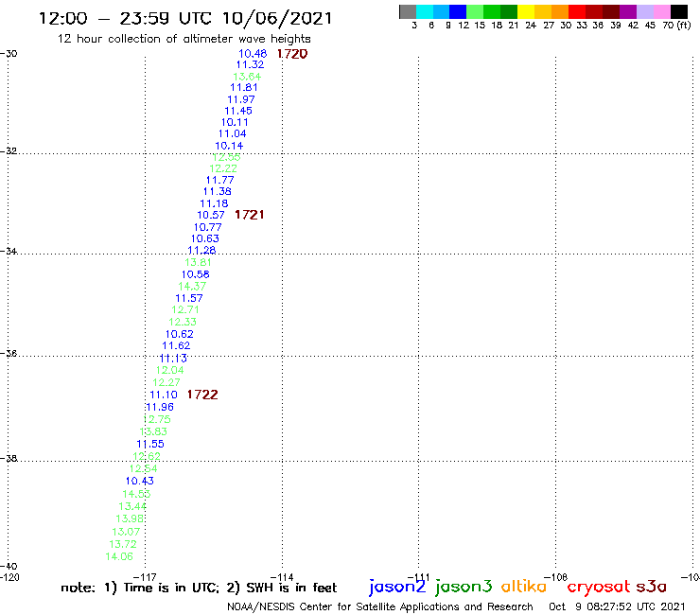This screenshot has width=700, height=615.
Task: Click the 11.55 reading
Action: (150, 445)
